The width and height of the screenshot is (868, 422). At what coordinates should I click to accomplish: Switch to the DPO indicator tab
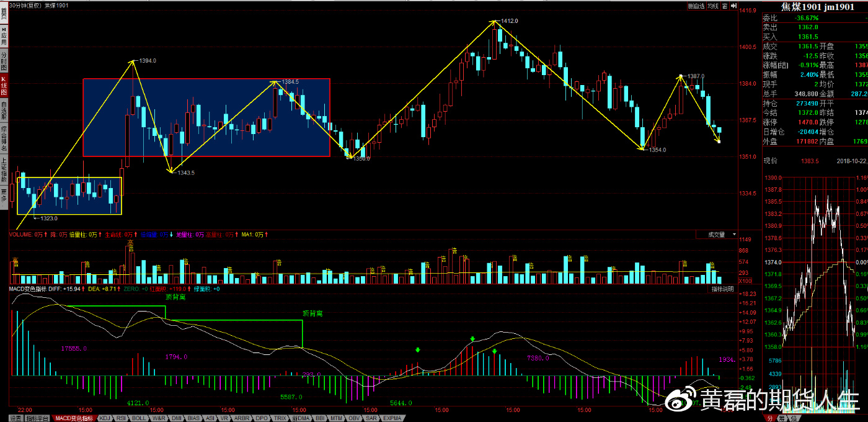click(x=262, y=418)
